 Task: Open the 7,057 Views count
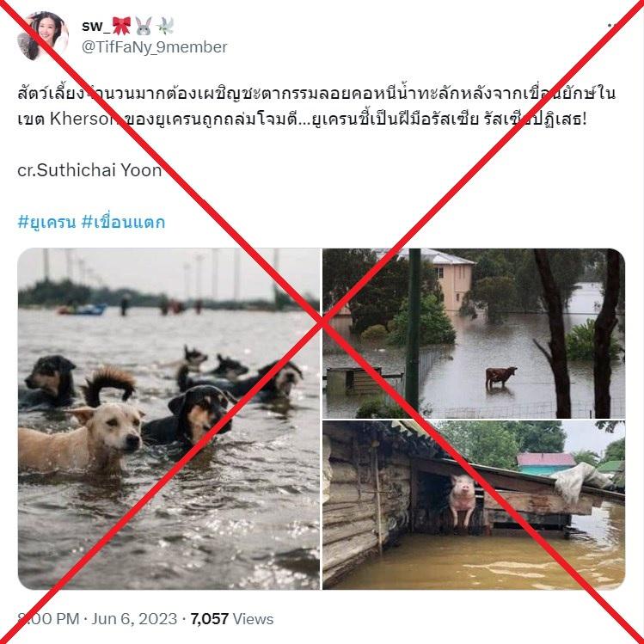[x=232, y=619]
